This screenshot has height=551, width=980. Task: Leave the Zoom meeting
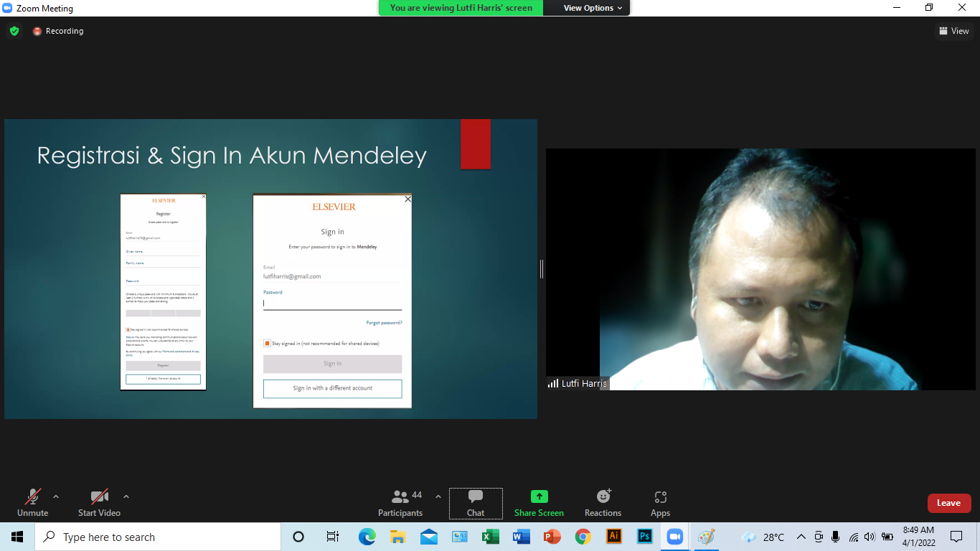[x=948, y=503]
